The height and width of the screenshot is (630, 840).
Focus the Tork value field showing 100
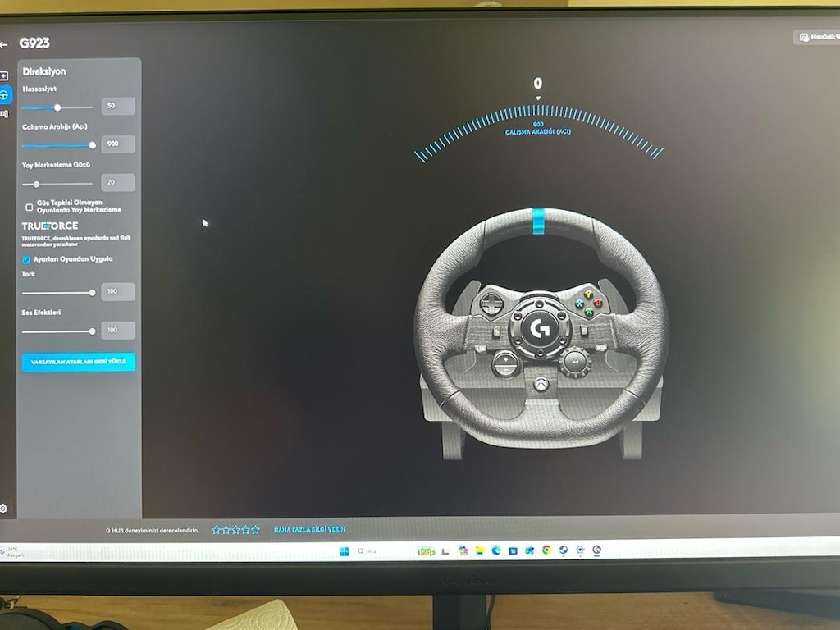118,292
